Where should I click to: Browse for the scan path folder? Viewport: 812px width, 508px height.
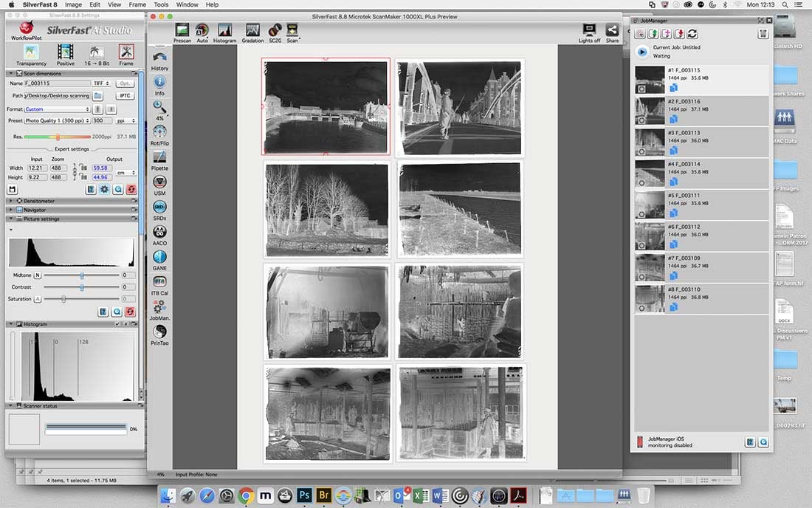tap(98, 96)
